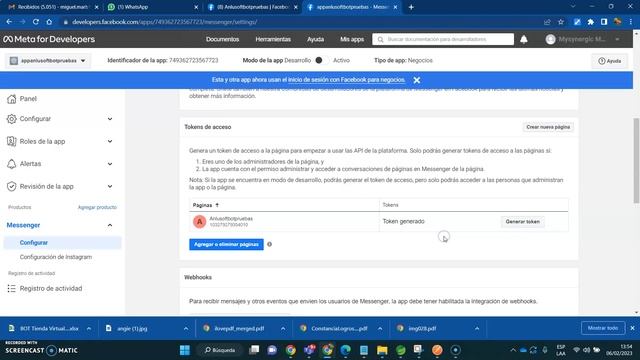Click the Crear nueva página button
The image size is (640, 360).
click(548, 127)
